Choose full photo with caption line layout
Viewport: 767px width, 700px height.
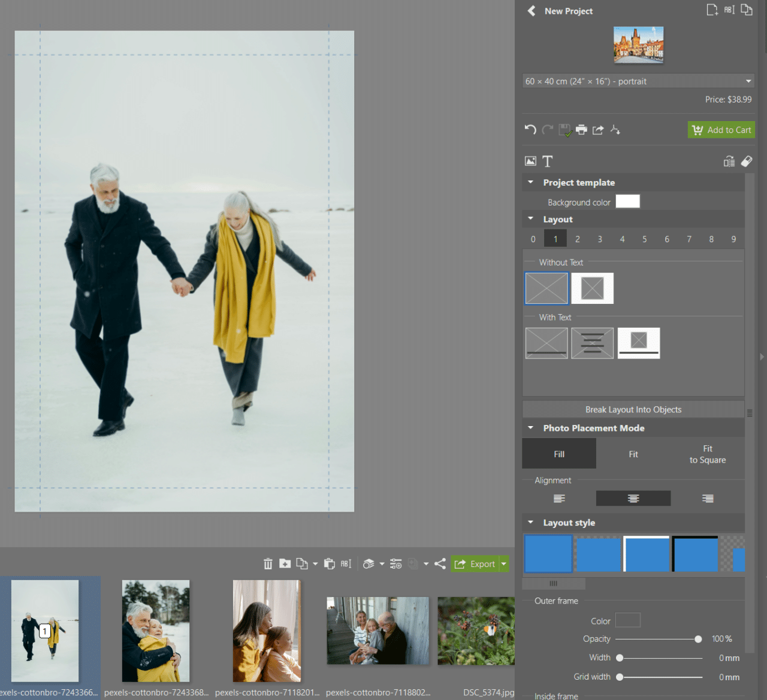(x=546, y=343)
